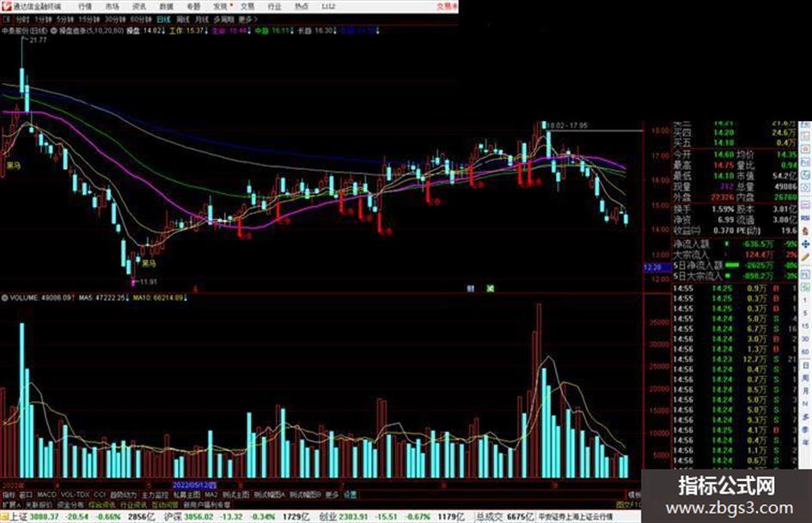
Task: Click the 上证 3088.37 index in status bar
Action: click(34, 516)
